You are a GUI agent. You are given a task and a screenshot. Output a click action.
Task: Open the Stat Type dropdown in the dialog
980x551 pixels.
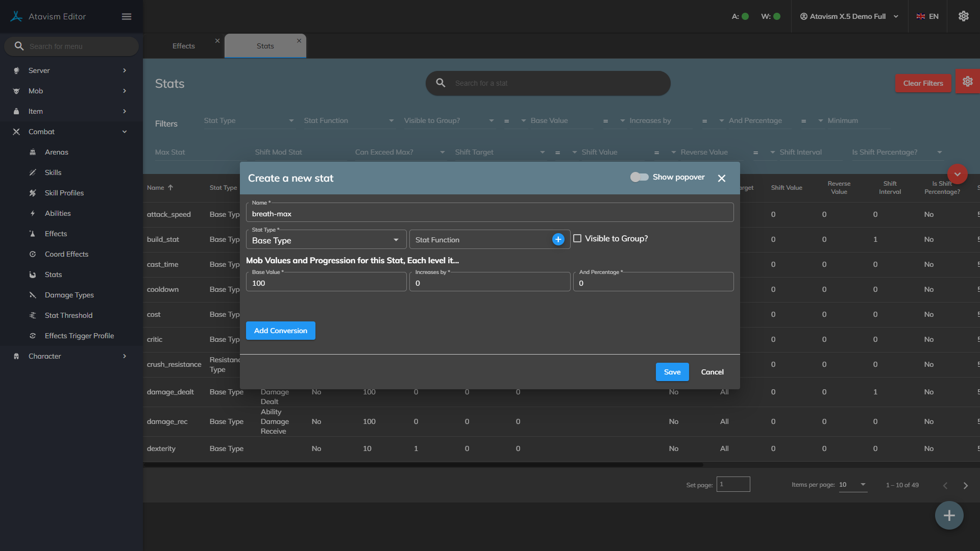[326, 240]
